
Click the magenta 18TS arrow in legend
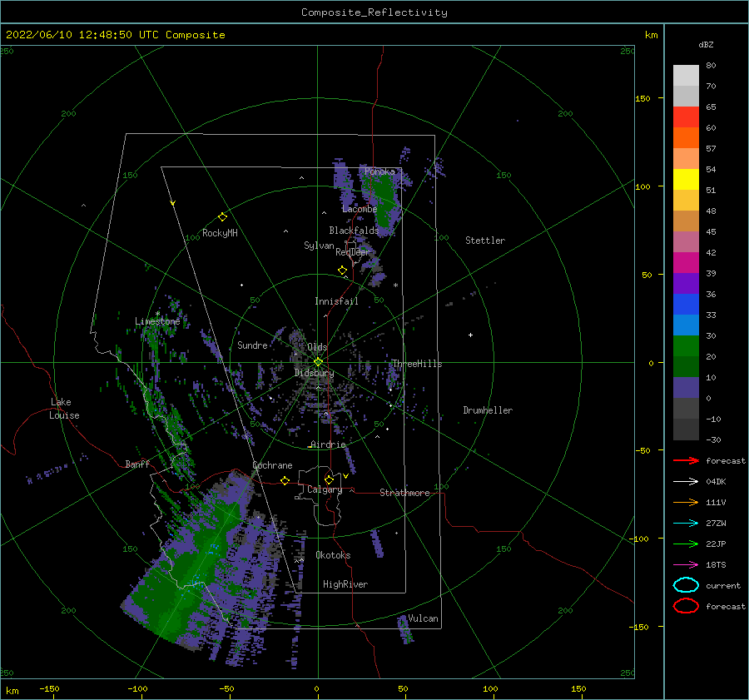[686, 565]
